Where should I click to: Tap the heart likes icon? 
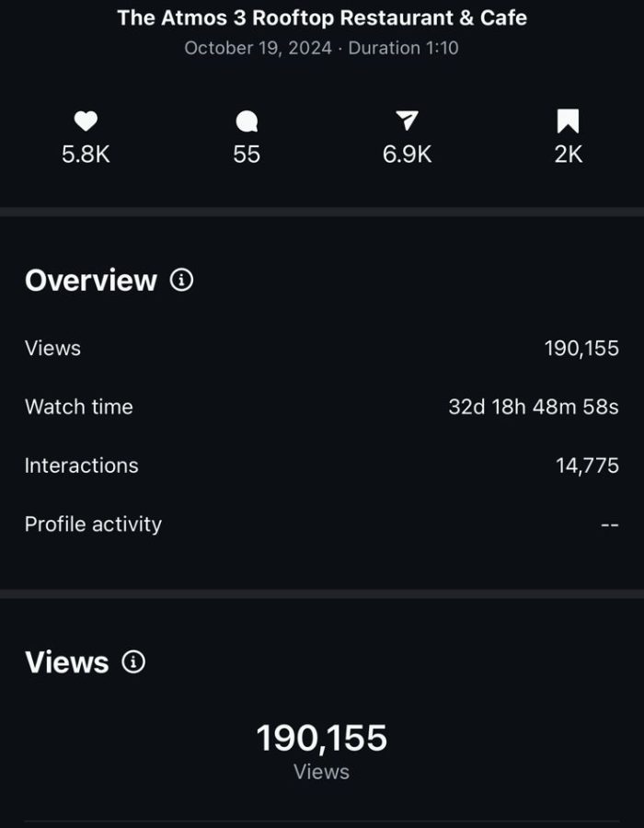point(86,121)
